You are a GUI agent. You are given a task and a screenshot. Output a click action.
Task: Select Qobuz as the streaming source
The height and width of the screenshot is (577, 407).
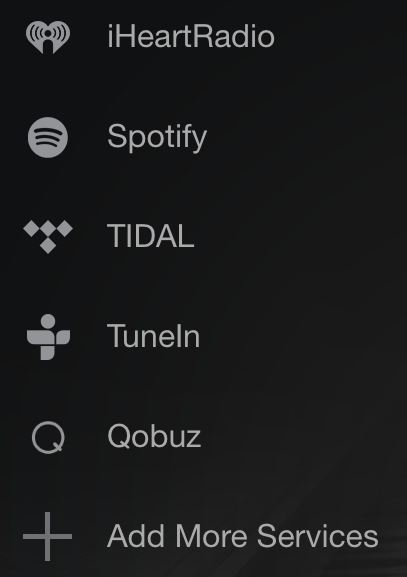204,437
